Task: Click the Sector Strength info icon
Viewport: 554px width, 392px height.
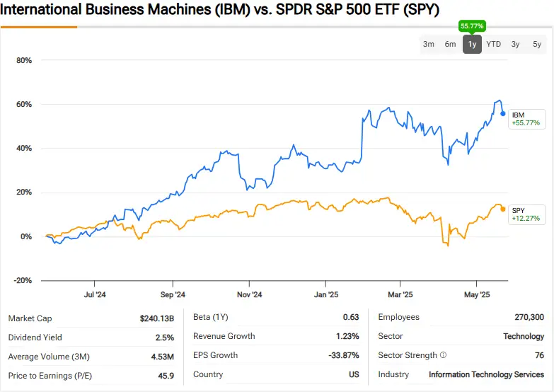Action: 443,355
